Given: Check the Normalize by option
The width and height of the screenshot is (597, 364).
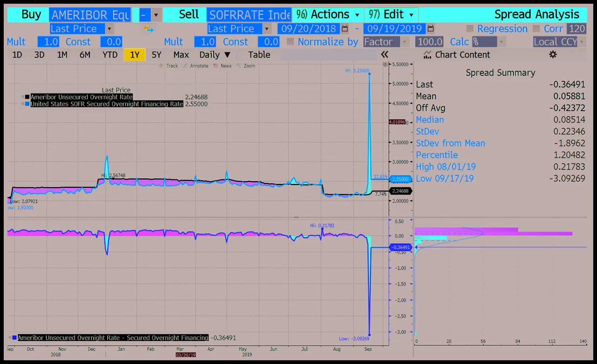Looking at the screenshot, I should [x=290, y=42].
